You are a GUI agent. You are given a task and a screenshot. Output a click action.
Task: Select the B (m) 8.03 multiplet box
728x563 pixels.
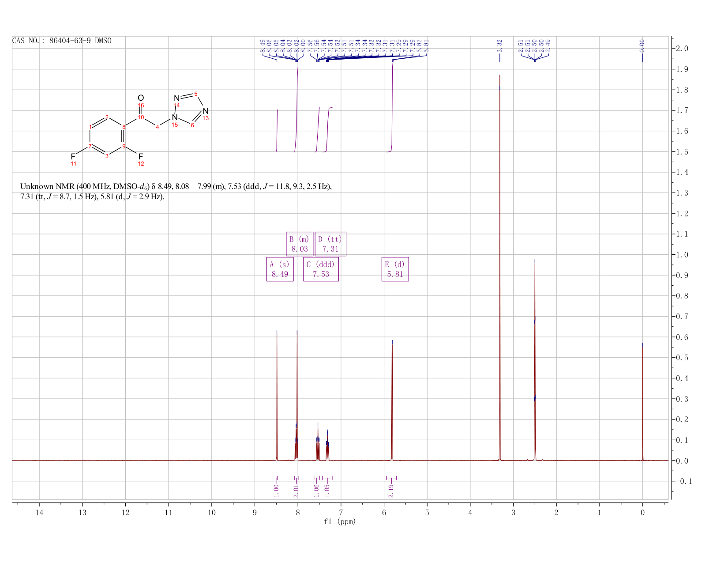pos(300,244)
